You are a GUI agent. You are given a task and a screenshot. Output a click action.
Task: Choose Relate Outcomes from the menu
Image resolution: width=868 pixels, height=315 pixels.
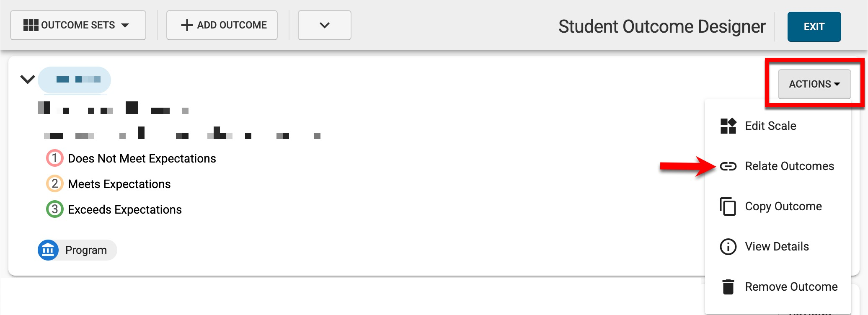coord(789,166)
